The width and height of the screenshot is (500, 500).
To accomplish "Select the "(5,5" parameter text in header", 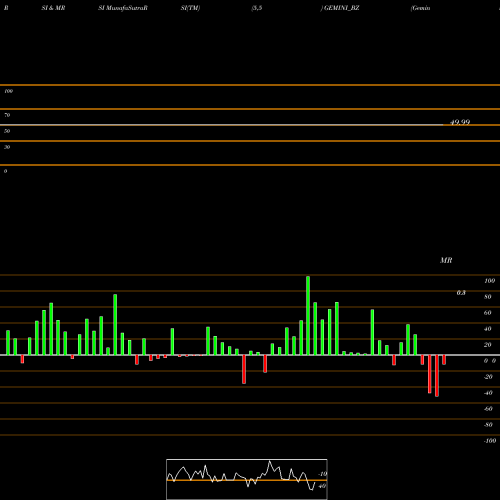I will tap(257, 8).
